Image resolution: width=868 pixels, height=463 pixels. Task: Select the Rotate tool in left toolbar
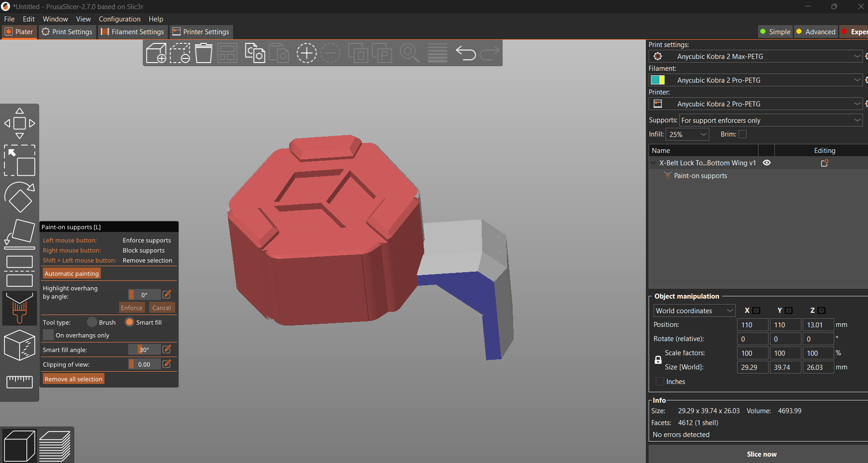pos(19,197)
